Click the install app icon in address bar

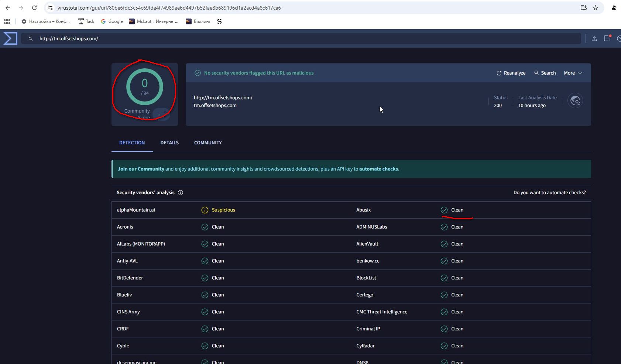click(584, 8)
